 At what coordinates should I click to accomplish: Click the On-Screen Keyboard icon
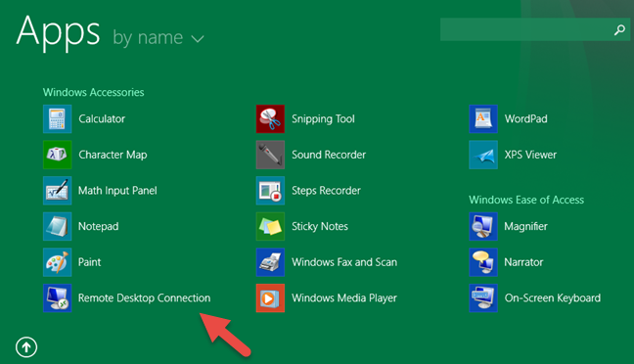click(483, 298)
